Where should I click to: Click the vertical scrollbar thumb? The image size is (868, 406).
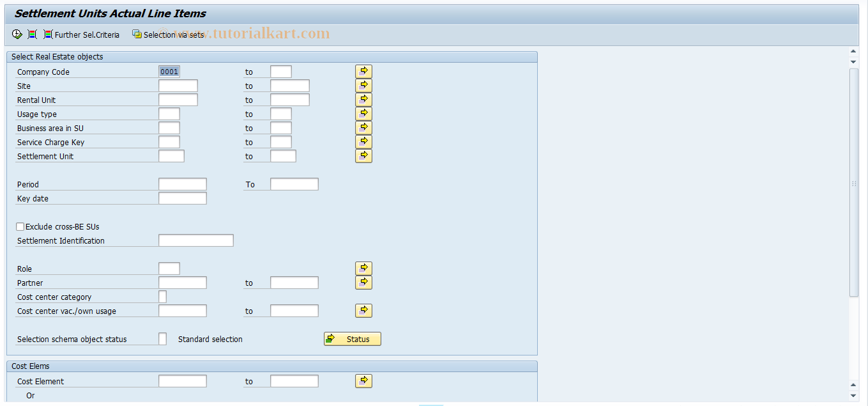pyautogui.click(x=854, y=183)
